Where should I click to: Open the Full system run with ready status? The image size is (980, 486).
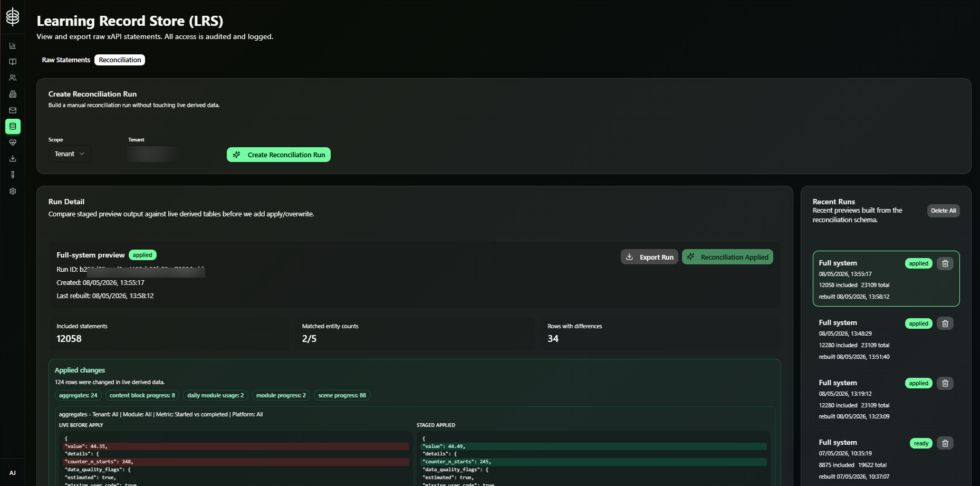point(886,459)
